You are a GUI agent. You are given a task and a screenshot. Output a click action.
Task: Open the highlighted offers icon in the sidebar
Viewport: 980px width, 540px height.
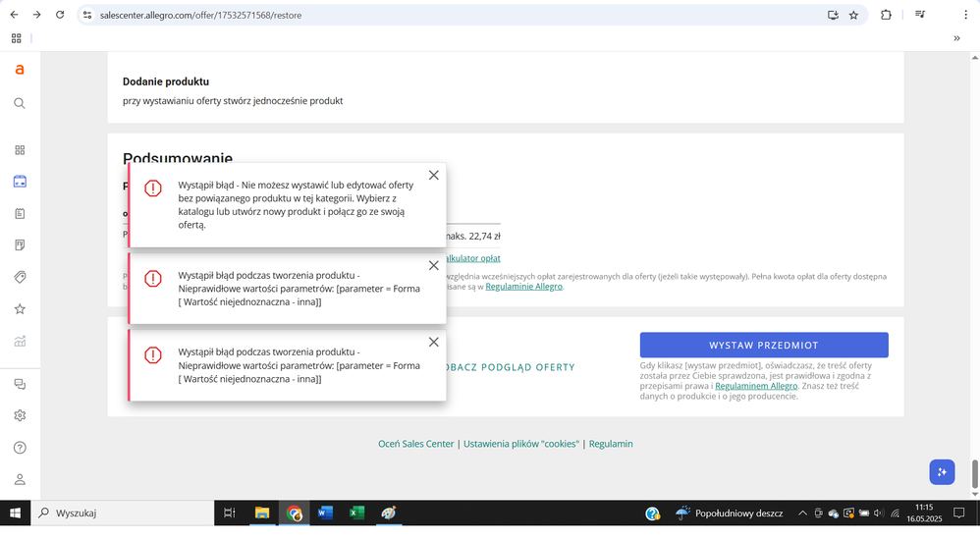20,182
